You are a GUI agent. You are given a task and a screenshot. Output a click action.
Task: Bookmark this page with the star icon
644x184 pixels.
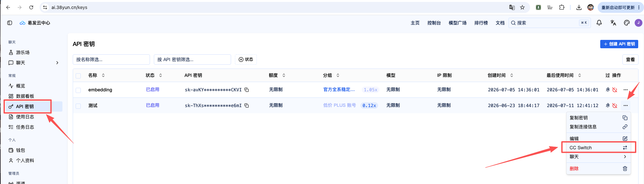pyautogui.click(x=522, y=7)
